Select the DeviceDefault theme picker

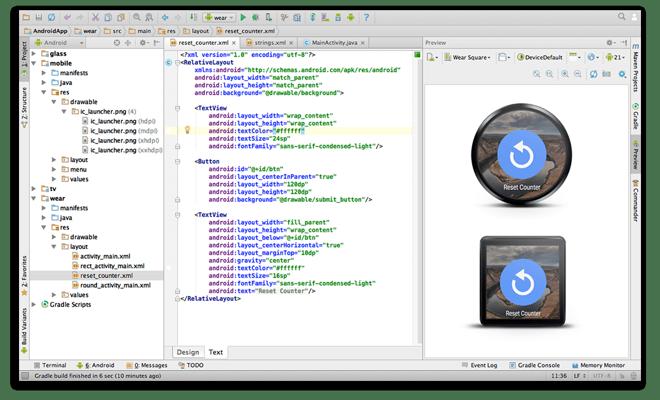[540, 57]
